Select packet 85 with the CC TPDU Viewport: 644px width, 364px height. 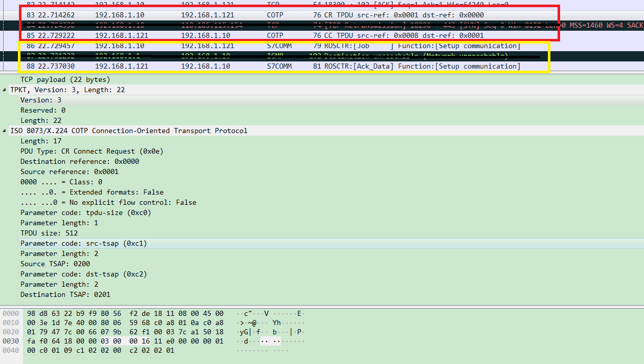click(x=153, y=35)
